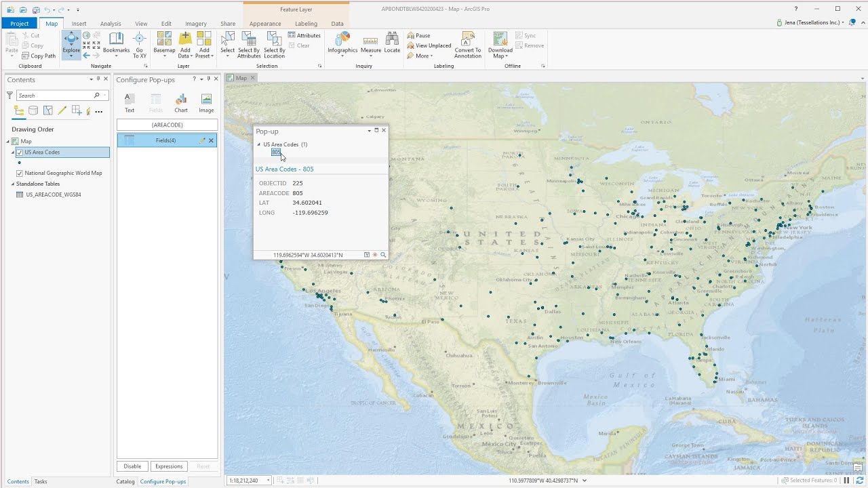Open the Appearance ribbon tab
This screenshot has width=868, height=488.
pos(265,24)
